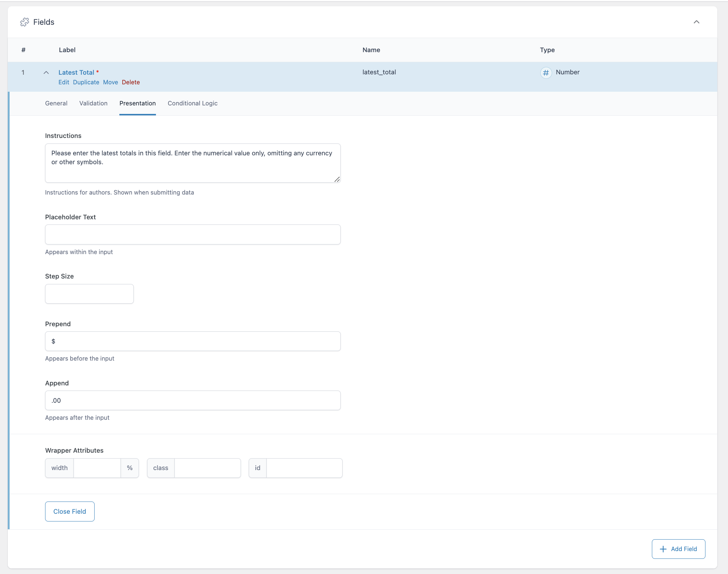The width and height of the screenshot is (728, 574).
Task: Click the Number type icon next to latest_total
Action: (x=546, y=72)
